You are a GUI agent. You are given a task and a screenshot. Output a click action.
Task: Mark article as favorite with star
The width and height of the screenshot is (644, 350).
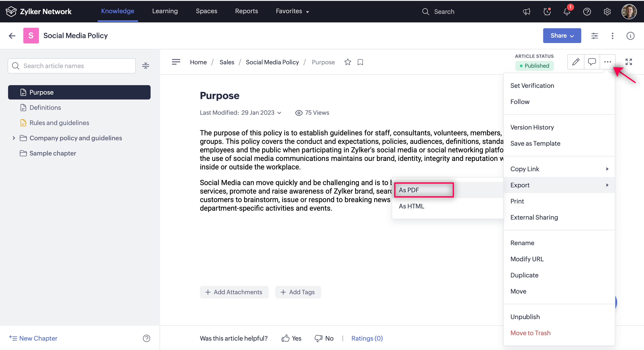[x=348, y=62]
